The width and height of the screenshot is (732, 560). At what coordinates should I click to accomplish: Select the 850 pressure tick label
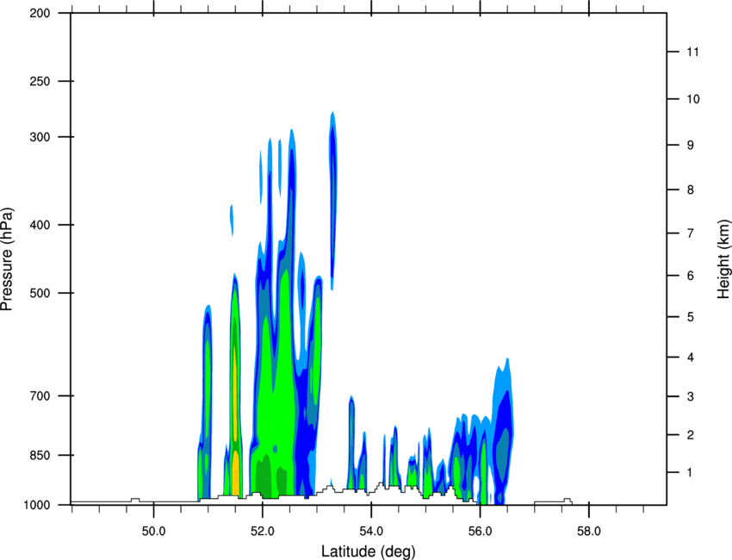(40, 455)
